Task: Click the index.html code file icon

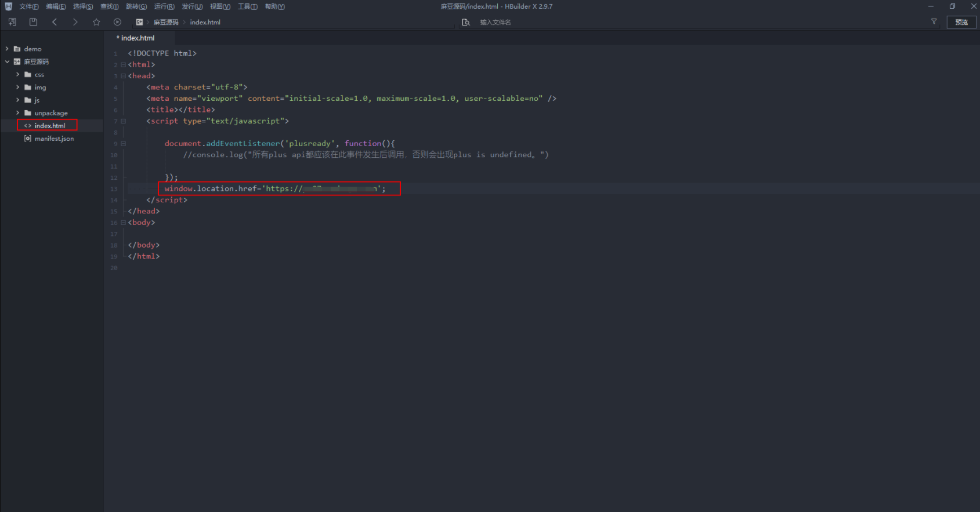Action: pos(28,125)
